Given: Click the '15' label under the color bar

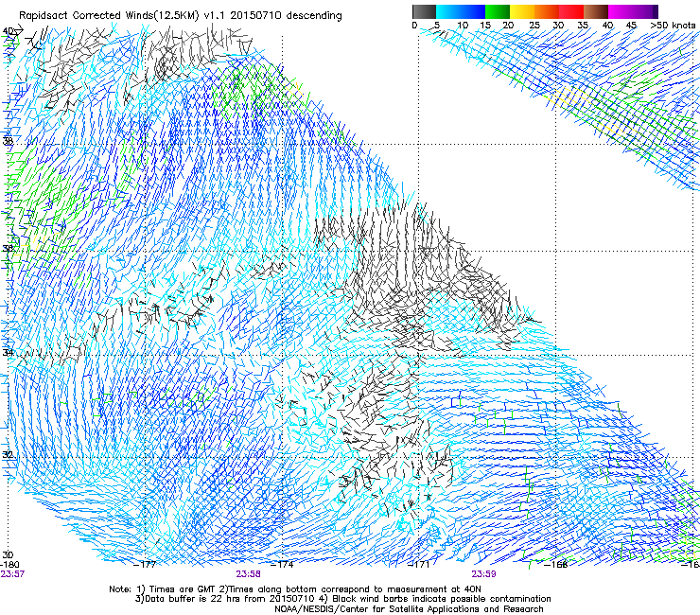Looking at the screenshot, I should [x=485, y=26].
